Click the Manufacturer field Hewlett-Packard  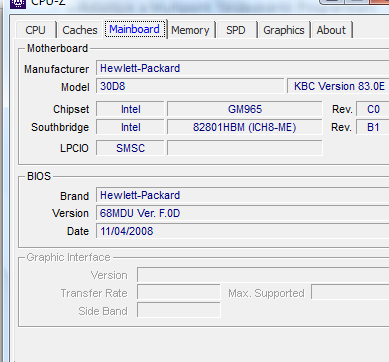[x=243, y=68]
